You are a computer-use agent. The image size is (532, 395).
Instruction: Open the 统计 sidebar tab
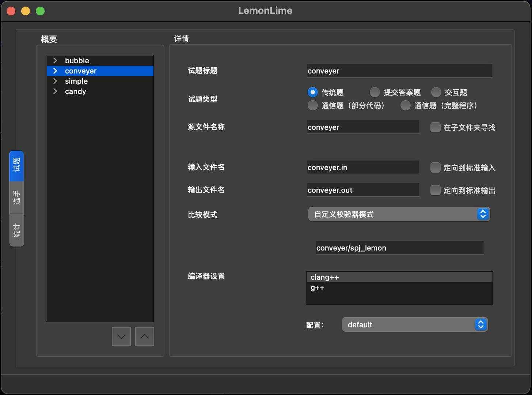pyautogui.click(x=16, y=230)
